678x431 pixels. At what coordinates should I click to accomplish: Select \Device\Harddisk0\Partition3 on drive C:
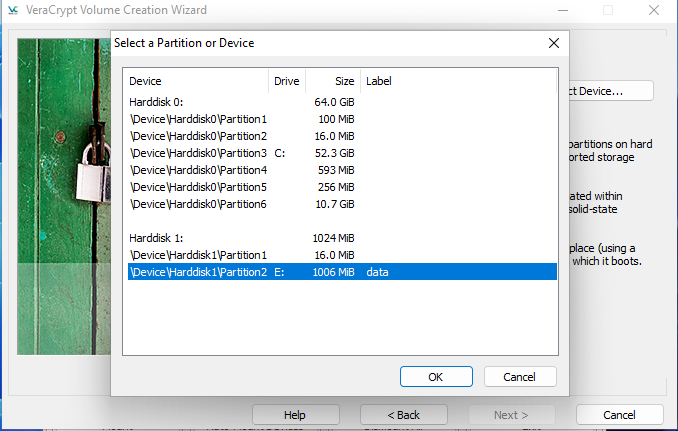(x=342, y=153)
